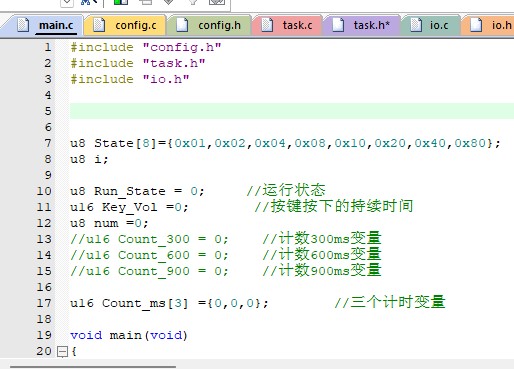Image resolution: width=514 pixels, height=369 pixels.
Task: Click the 0x01 value in State array
Action: pyautogui.click(x=190, y=143)
